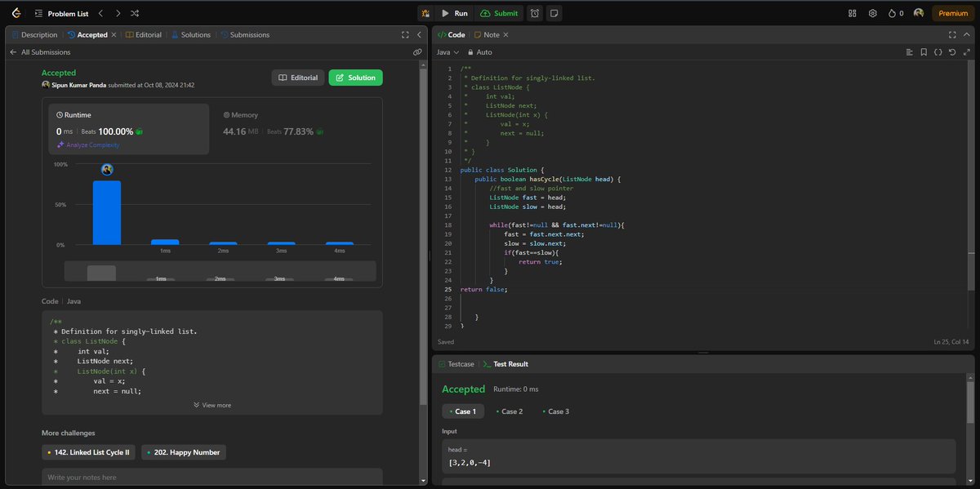
Task: Select the Memory stats card
Action: click(295, 130)
